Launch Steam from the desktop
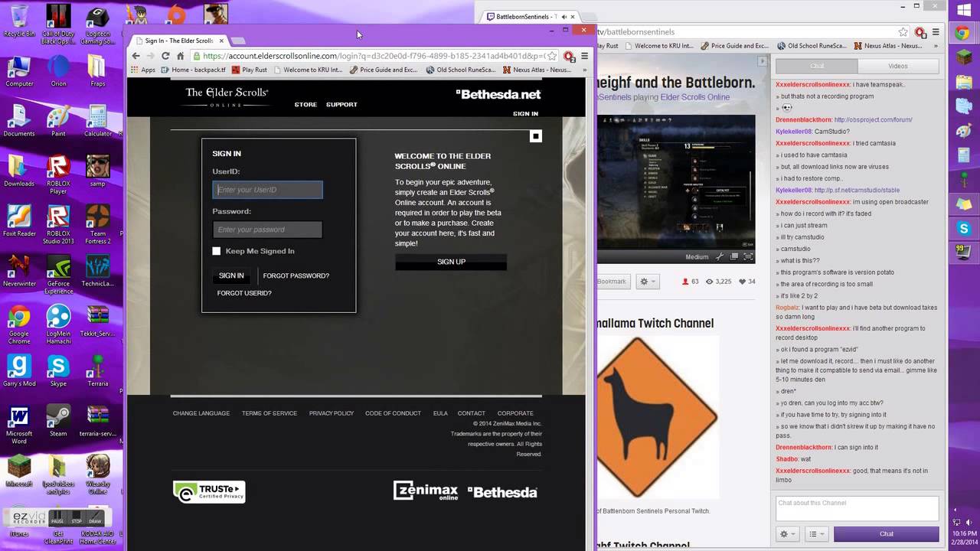 (58, 420)
